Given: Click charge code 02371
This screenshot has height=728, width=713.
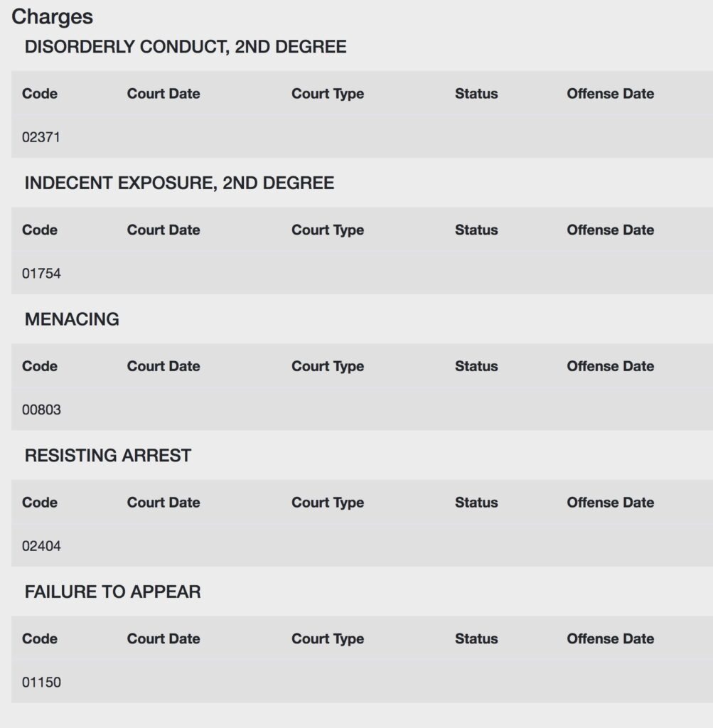Looking at the screenshot, I should pyautogui.click(x=41, y=137).
